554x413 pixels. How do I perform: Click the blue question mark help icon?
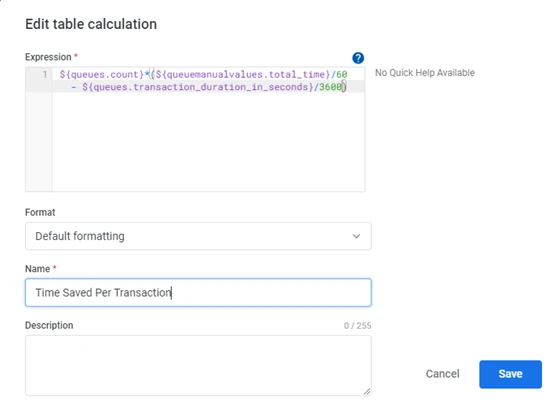pos(358,58)
